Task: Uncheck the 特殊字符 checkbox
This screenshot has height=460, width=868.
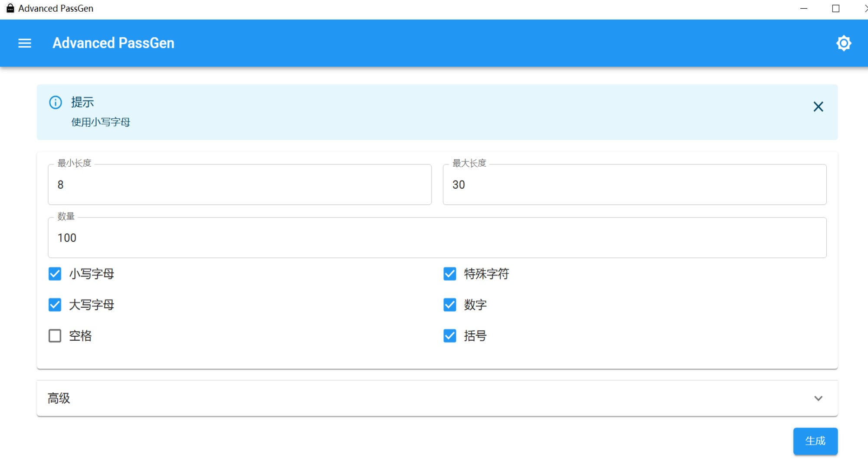Action: tap(450, 274)
